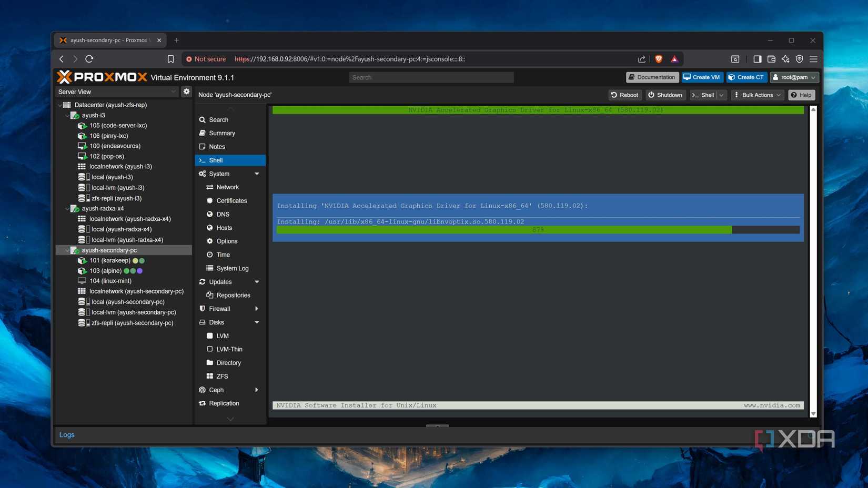Viewport: 868px width, 488px height.
Task: Open the LVM-Thin menu item
Action: pos(230,349)
